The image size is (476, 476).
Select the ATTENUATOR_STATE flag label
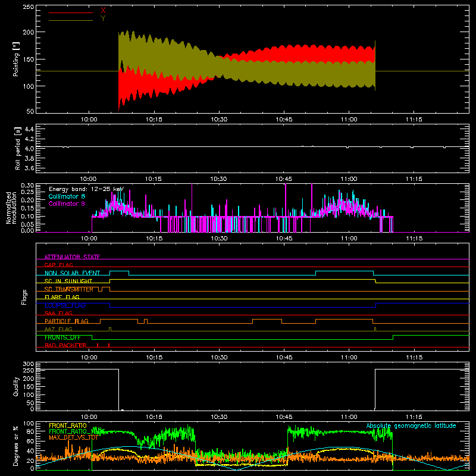point(72,257)
